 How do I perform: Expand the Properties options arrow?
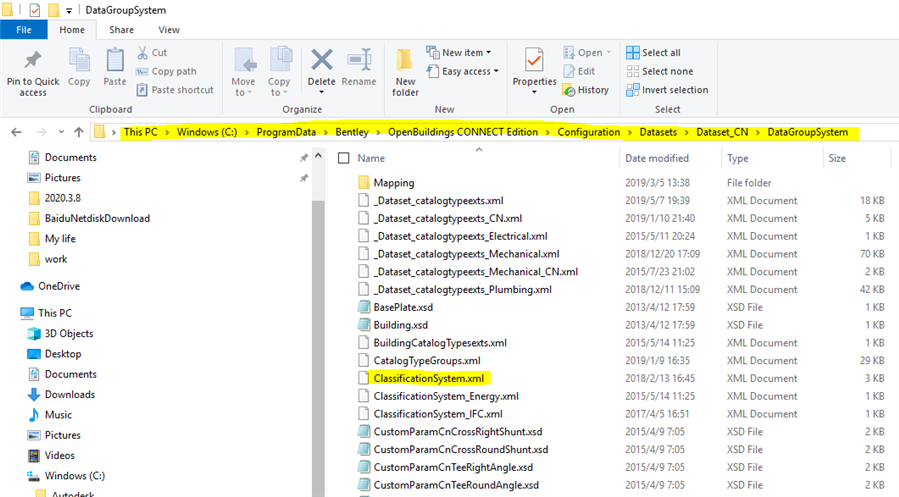pyautogui.click(x=534, y=92)
